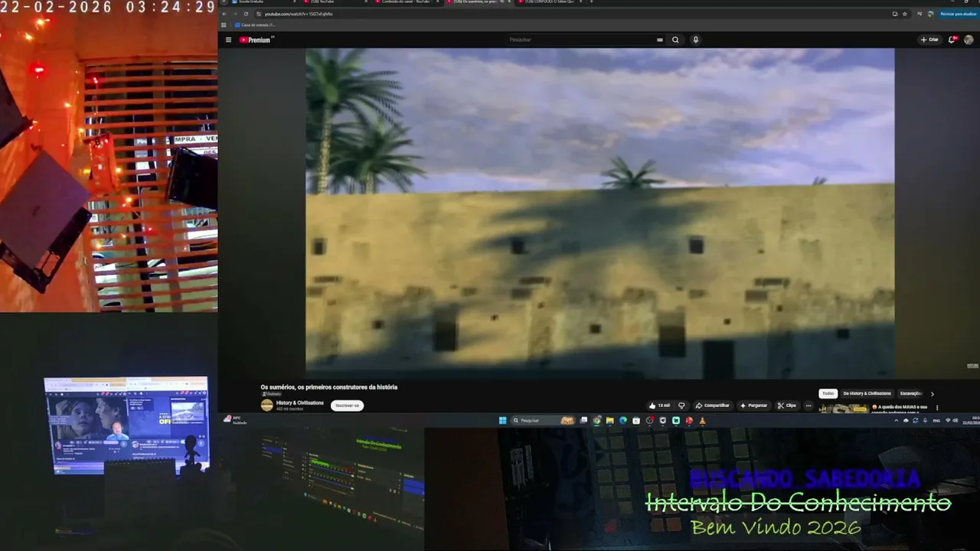
Task: Open File Explorer from the taskbar
Action: point(610,420)
